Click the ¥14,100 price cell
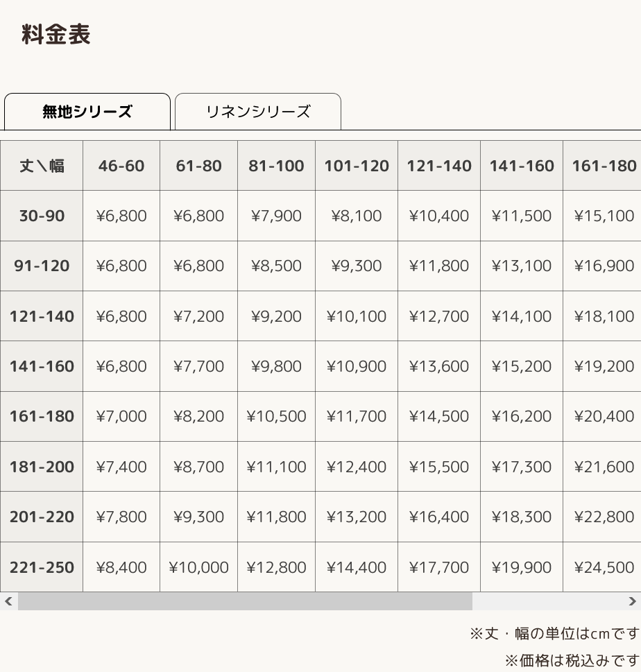This screenshot has height=672, width=641. (522, 316)
